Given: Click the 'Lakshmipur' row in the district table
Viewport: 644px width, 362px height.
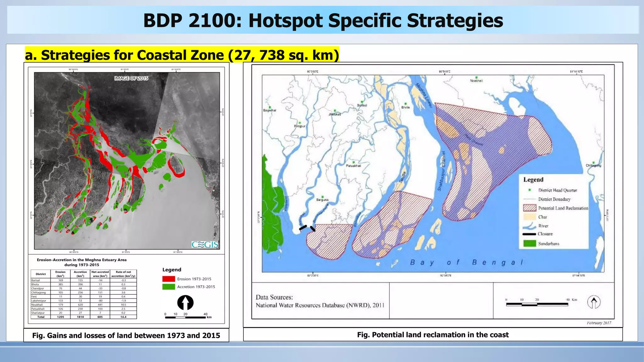Looking at the screenshot, I should (84, 300).
